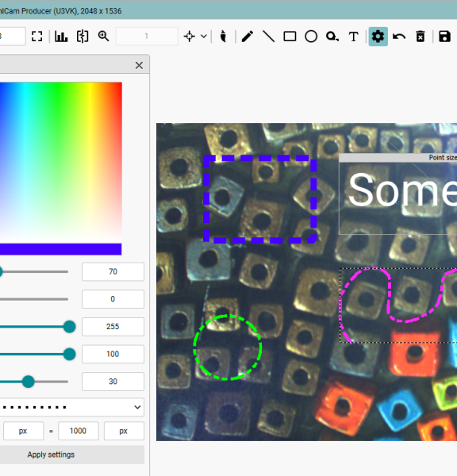Screen dimensions: 457x476
Task: Click the slider handle next to 30
Action: tap(29, 382)
